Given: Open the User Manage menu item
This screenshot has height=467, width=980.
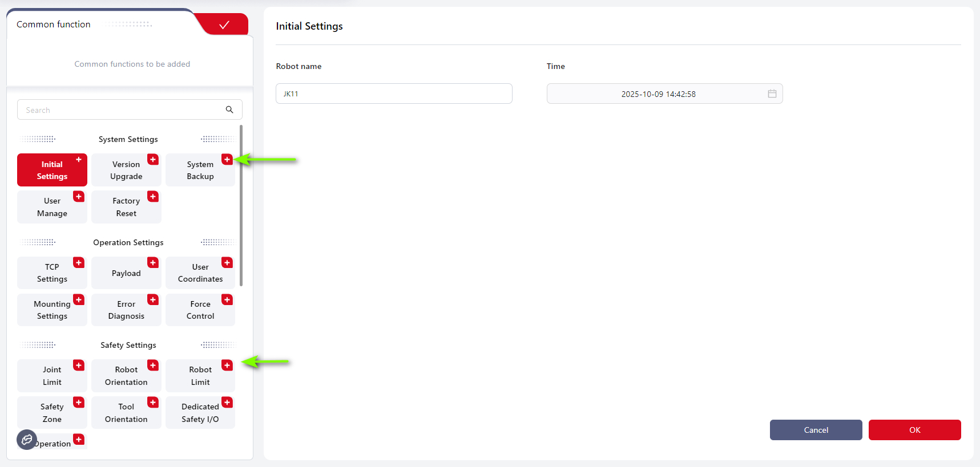Looking at the screenshot, I should click(x=51, y=207).
